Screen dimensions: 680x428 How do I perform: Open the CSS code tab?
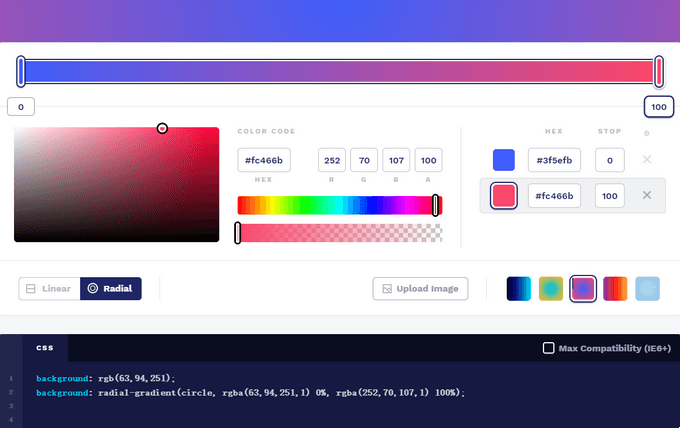pos(45,348)
